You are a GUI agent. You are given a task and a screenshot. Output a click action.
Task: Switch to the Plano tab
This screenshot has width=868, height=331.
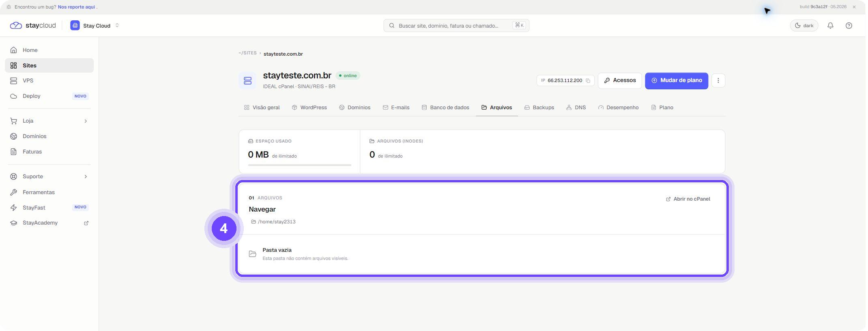click(x=662, y=108)
